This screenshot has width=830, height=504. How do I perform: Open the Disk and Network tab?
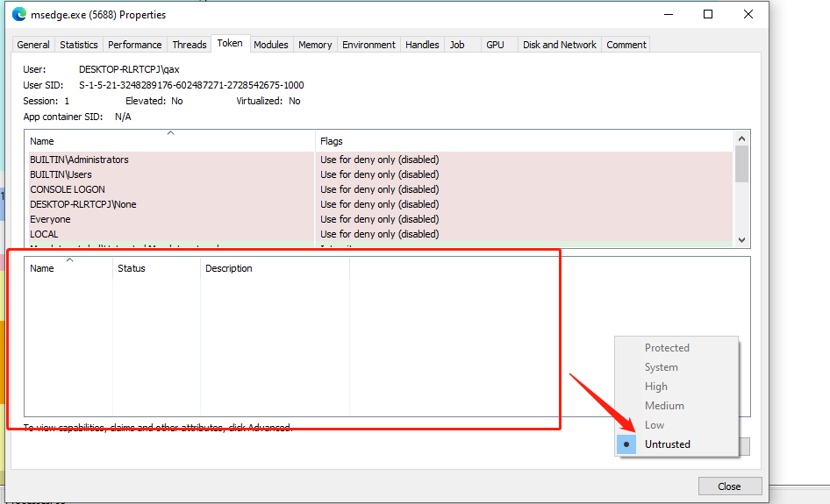pyautogui.click(x=560, y=45)
